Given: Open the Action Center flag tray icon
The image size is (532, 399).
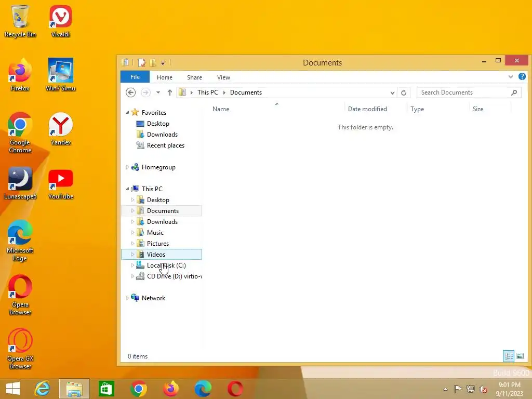Looking at the screenshot, I should tap(458, 389).
